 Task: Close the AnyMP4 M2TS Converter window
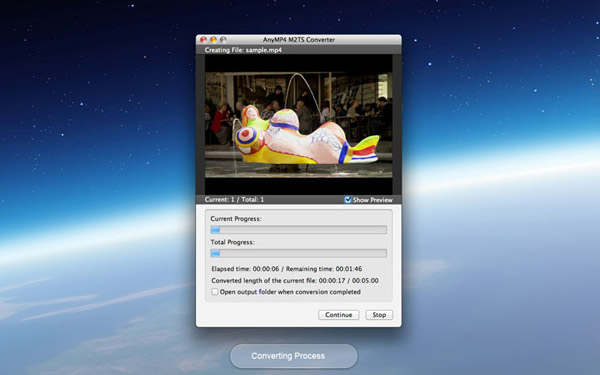(x=204, y=39)
